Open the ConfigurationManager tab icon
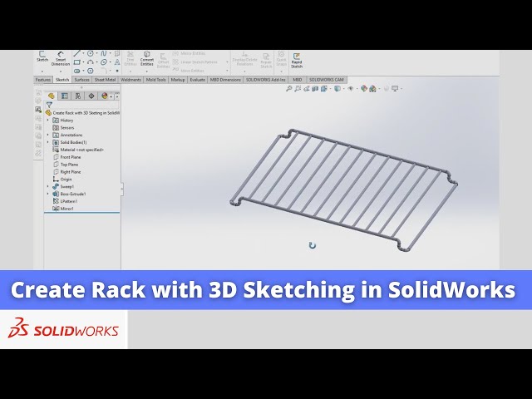This screenshot has height=399, width=532. click(x=77, y=96)
